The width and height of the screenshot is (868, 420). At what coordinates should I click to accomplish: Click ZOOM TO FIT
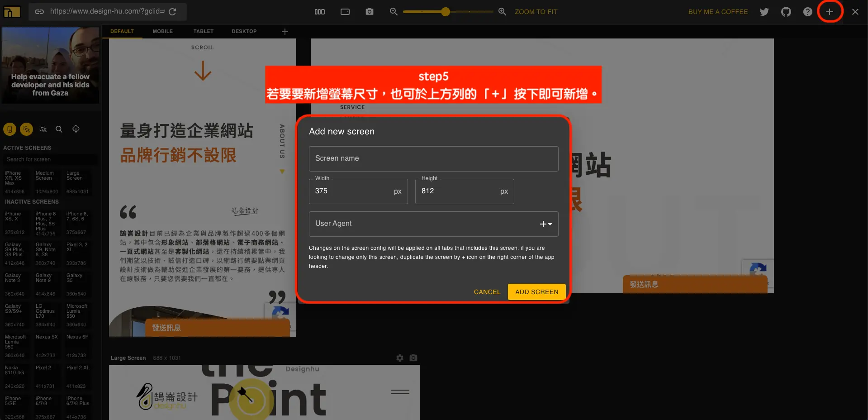pos(536,12)
